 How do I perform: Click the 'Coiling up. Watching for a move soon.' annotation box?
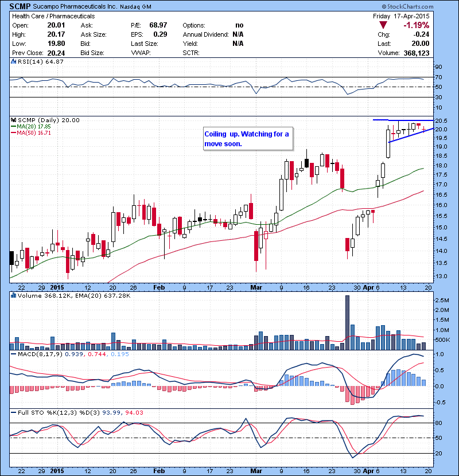pos(248,138)
